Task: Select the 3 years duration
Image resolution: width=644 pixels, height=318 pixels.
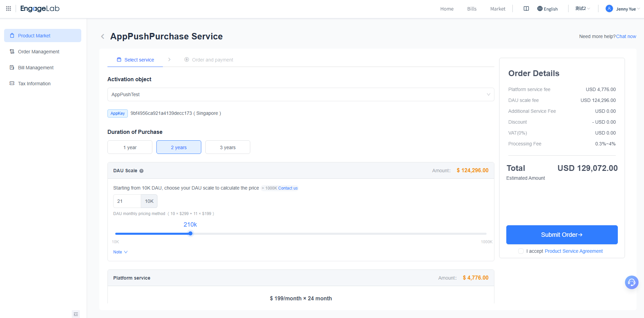Action: click(x=228, y=147)
